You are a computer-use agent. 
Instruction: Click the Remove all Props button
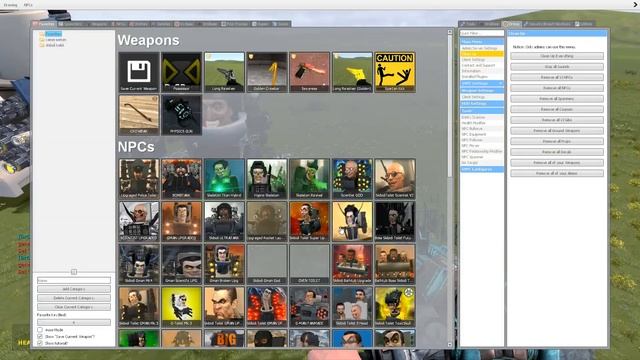point(557,141)
